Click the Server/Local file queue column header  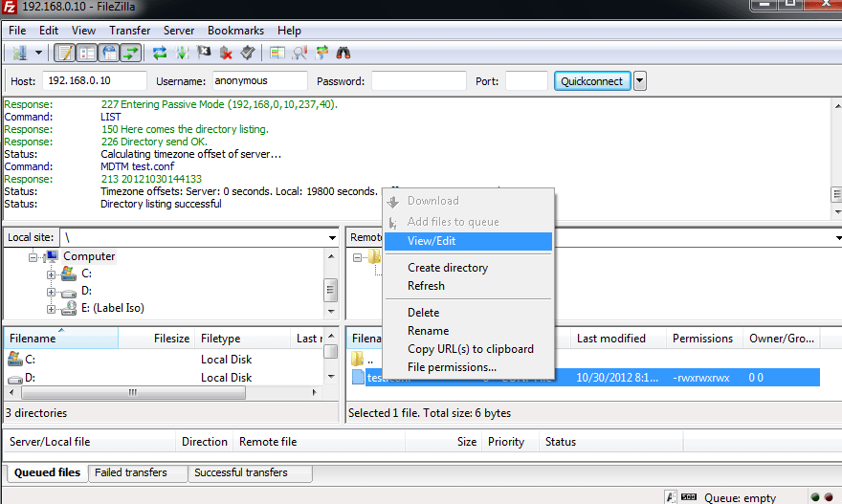(90, 442)
